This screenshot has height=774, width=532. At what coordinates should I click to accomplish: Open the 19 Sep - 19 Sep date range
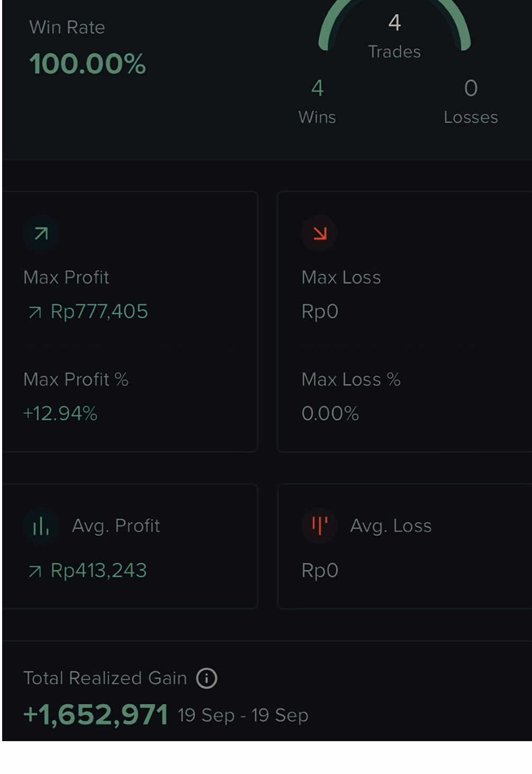click(x=243, y=716)
